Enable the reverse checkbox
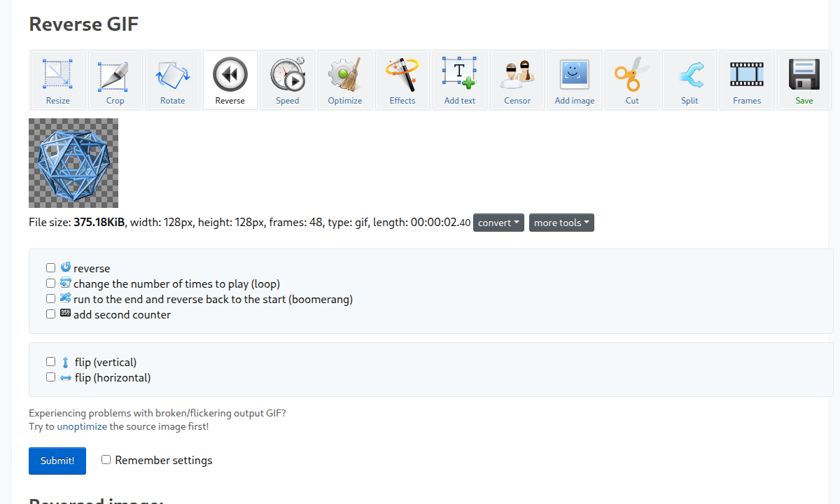Image resolution: width=840 pixels, height=504 pixels. pyautogui.click(x=50, y=268)
